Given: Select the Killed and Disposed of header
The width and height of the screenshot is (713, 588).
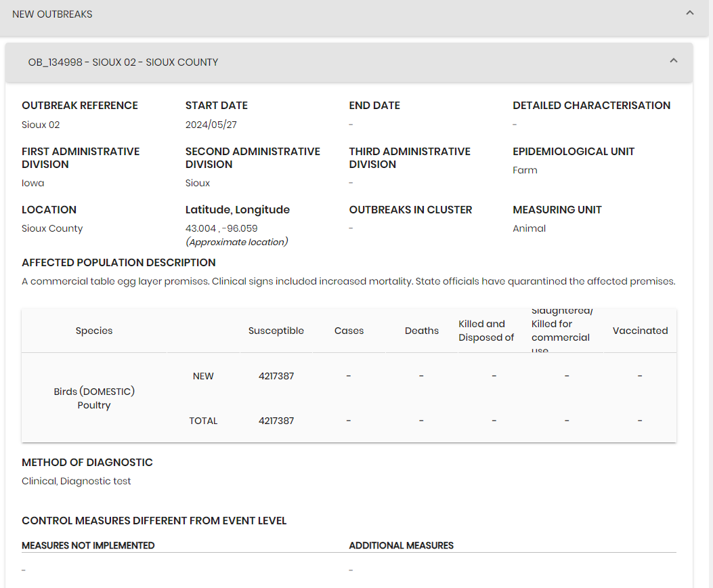Looking at the screenshot, I should [x=486, y=331].
